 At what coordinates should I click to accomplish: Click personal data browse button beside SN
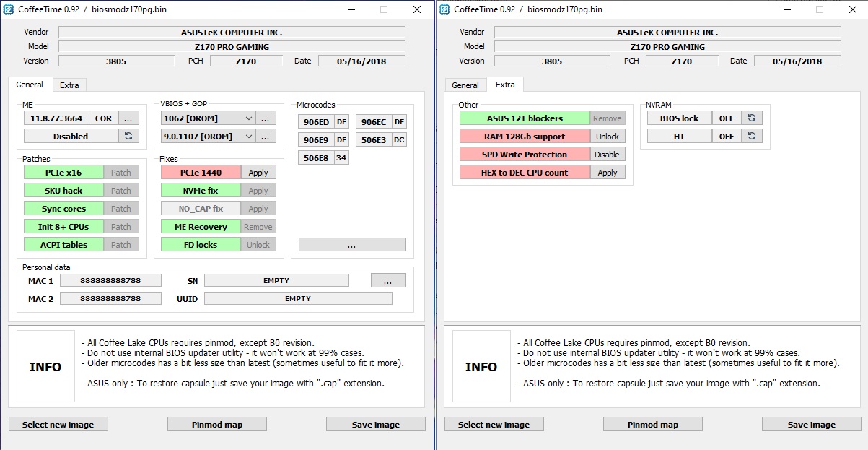388,280
